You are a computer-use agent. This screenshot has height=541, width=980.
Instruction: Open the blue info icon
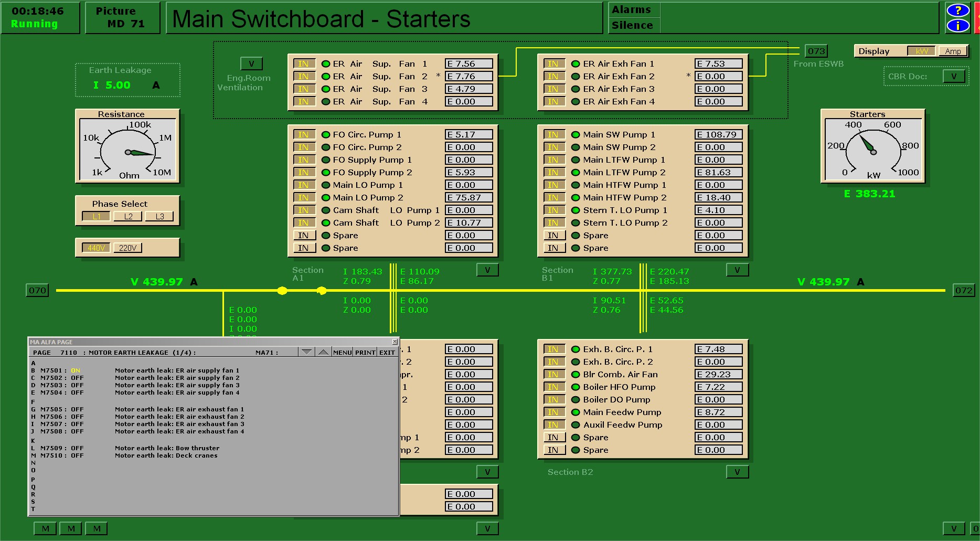958,25
